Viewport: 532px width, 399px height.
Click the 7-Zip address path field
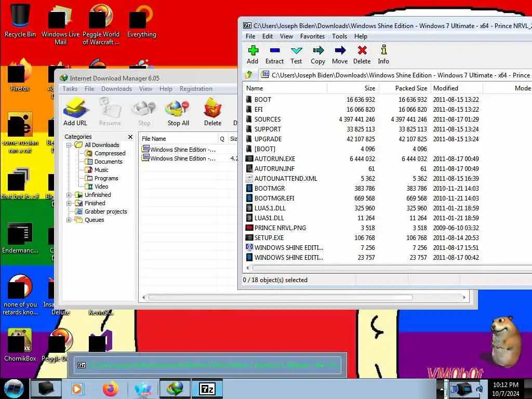pos(395,75)
